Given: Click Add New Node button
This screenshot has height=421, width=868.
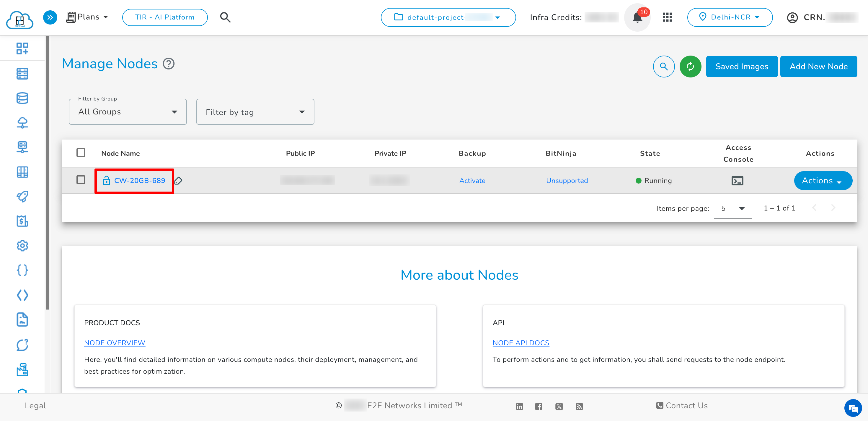Looking at the screenshot, I should [818, 67].
